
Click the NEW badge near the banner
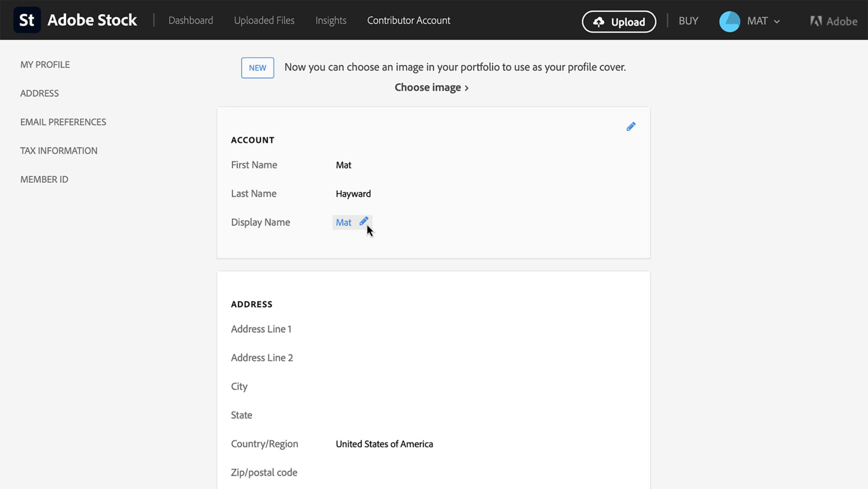coord(257,68)
